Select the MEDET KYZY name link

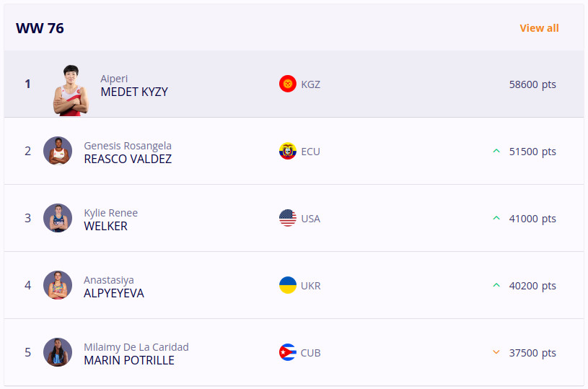coord(134,92)
